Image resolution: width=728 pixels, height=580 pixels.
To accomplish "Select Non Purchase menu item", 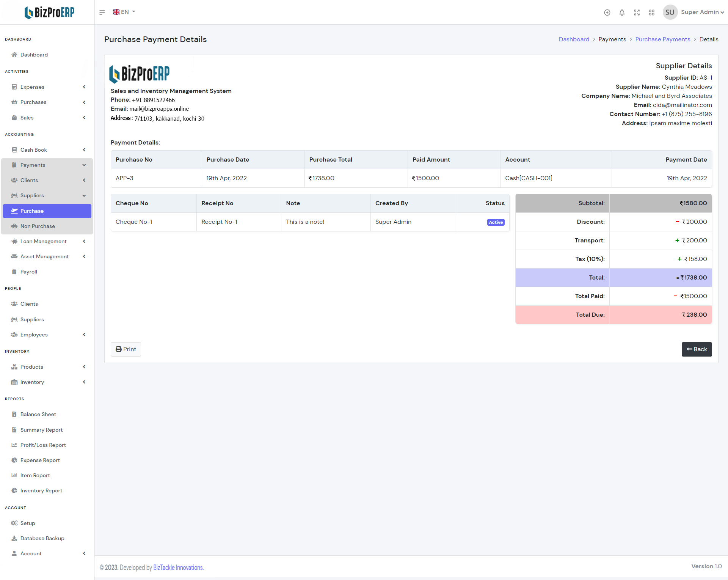I will tap(38, 226).
